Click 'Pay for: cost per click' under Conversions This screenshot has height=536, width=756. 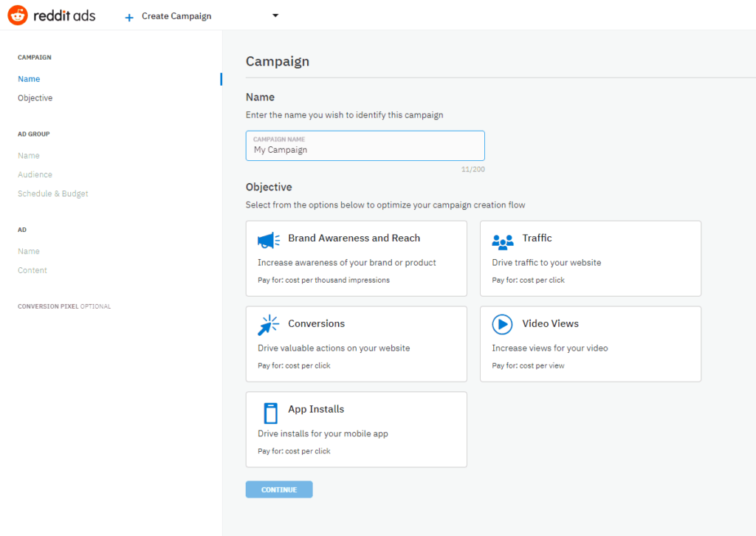tap(294, 366)
